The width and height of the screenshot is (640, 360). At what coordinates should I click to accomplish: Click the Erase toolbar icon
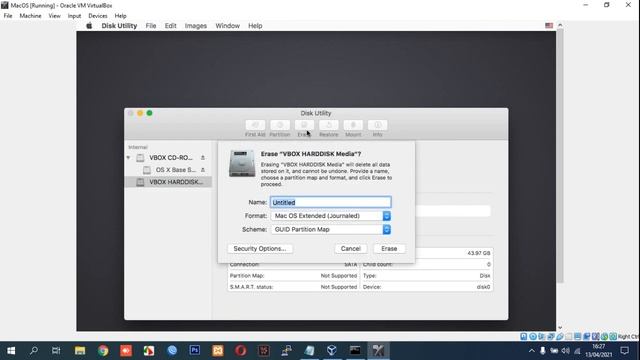point(304,125)
